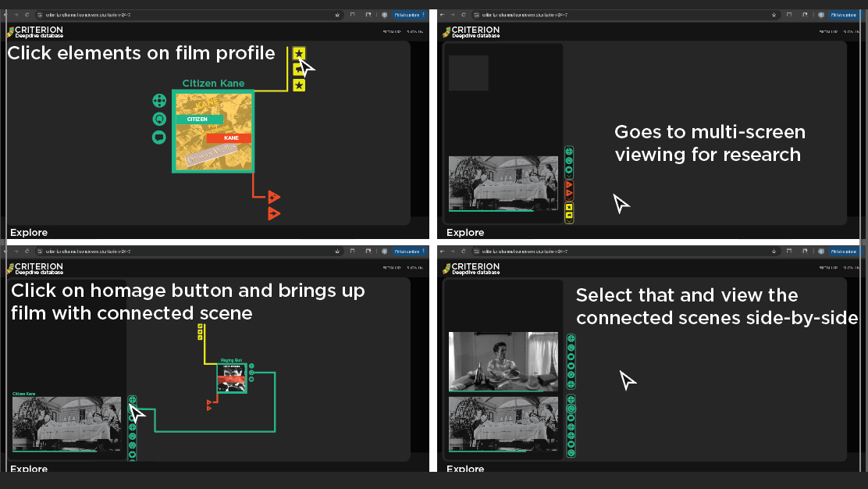
Task: Expand the orange icon group chevron in multi-screen panel
Action: (568, 198)
